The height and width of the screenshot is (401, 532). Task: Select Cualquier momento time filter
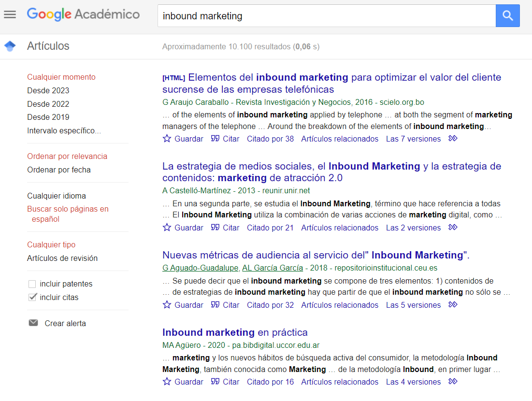[x=61, y=77]
